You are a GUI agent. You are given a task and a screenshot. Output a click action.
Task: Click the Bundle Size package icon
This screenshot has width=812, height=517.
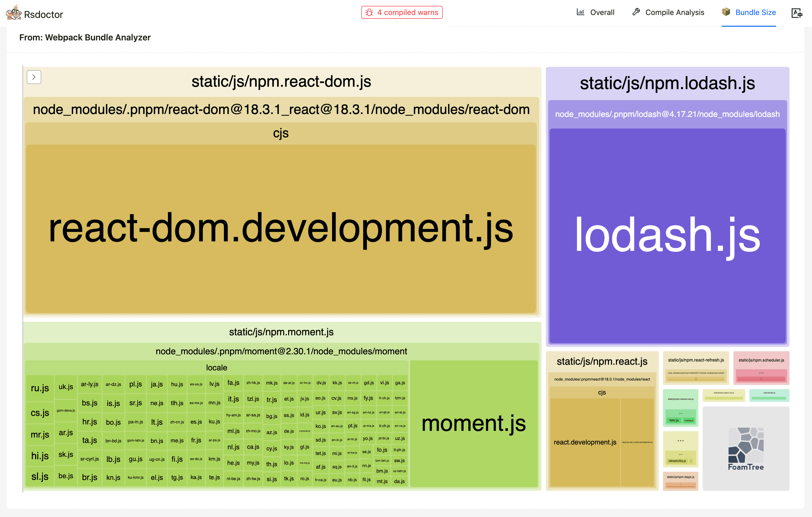(726, 12)
